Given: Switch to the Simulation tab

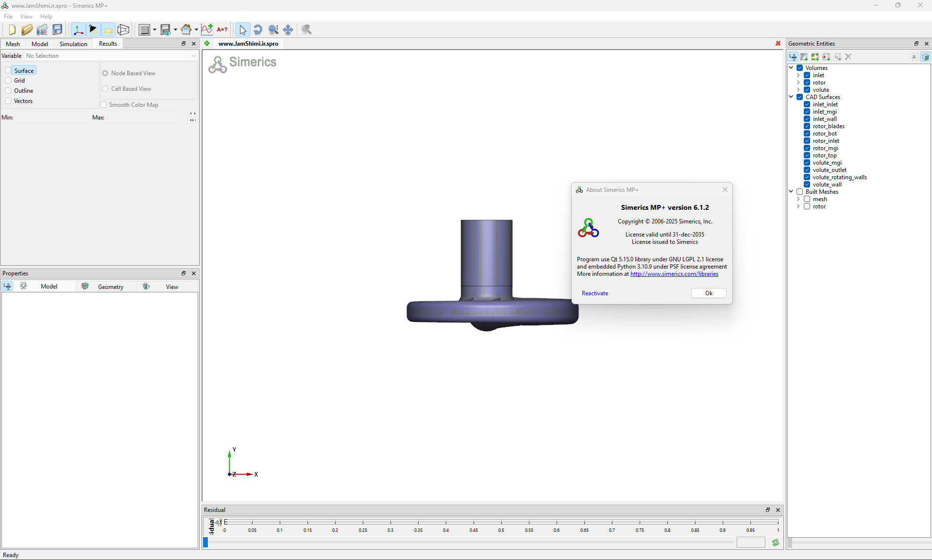Looking at the screenshot, I should [x=73, y=44].
